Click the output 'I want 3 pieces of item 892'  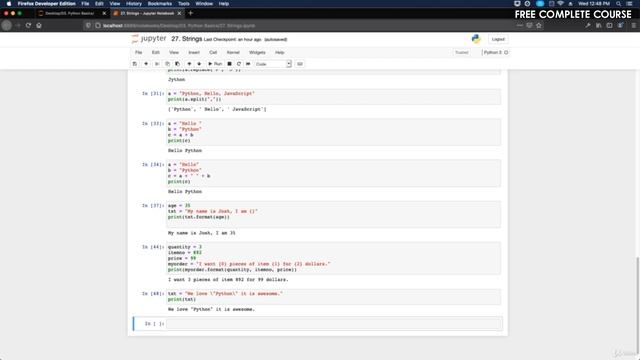[228, 280]
